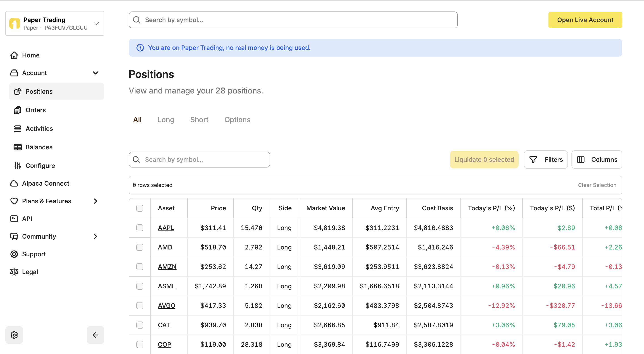The image size is (644, 354).
Task: Click the Home house icon
Action: (x=14, y=55)
